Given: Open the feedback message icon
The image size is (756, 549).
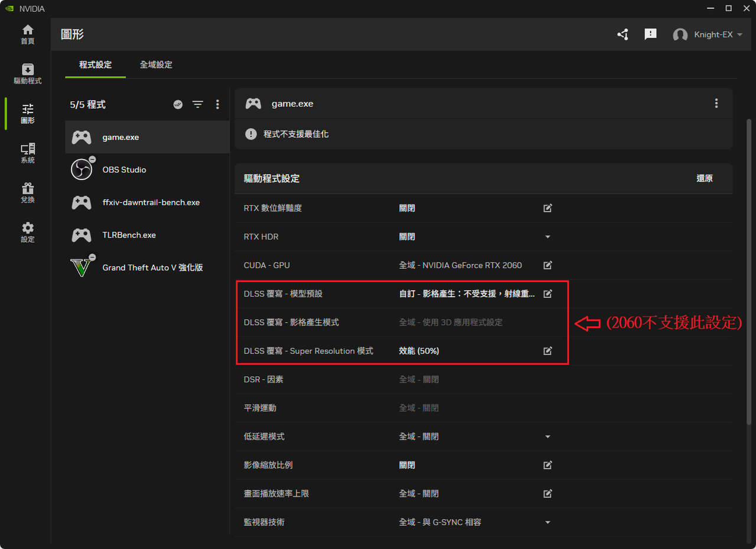Looking at the screenshot, I should tap(650, 35).
